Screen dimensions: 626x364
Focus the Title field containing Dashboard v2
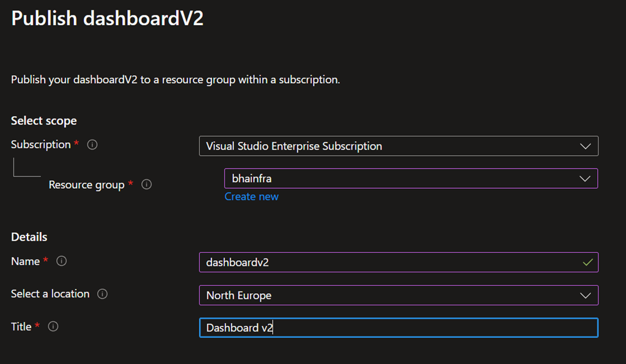coord(397,328)
